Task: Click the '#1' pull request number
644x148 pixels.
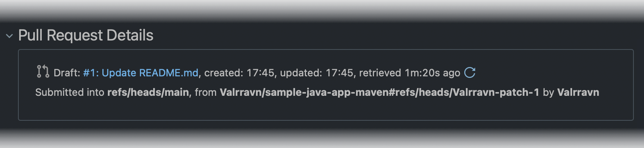Action: [x=89, y=73]
